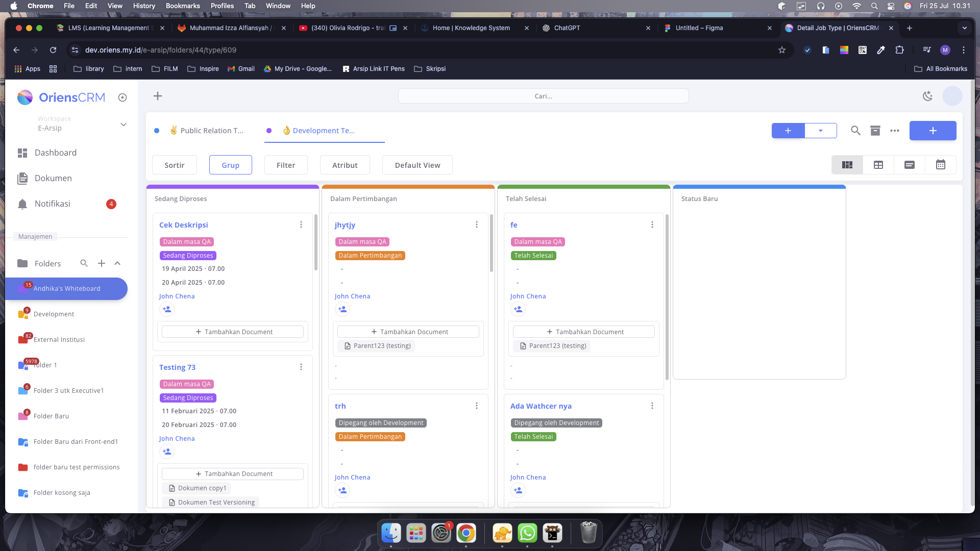Toggle dark mode moon icon
This screenshot has height=551, width=980.
point(927,96)
